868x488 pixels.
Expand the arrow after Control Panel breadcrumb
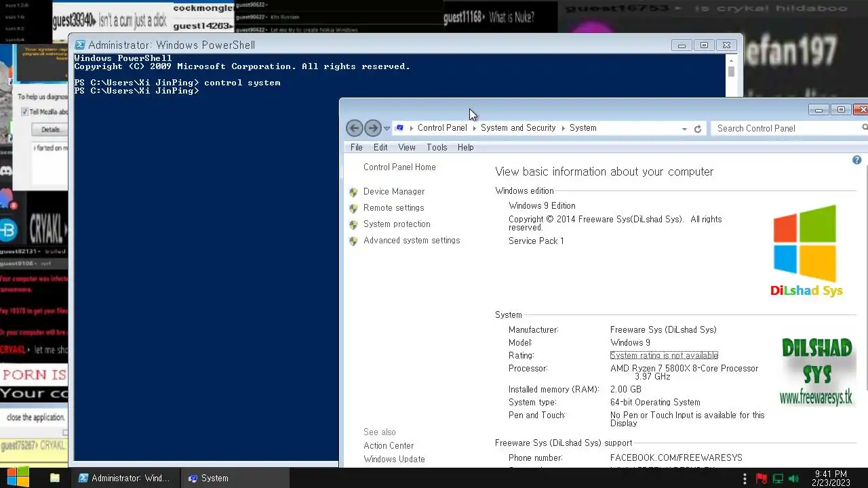(474, 128)
